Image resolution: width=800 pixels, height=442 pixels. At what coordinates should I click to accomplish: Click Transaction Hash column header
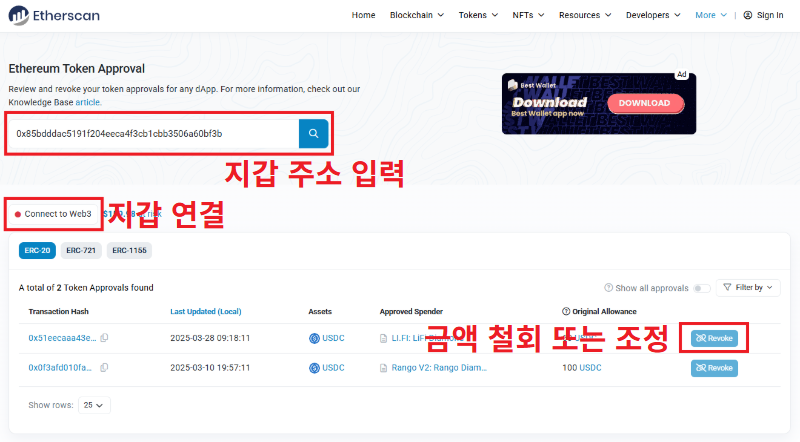tap(59, 311)
